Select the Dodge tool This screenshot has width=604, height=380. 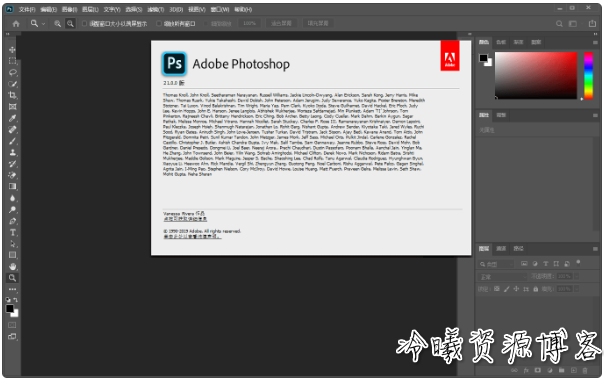click(x=12, y=210)
